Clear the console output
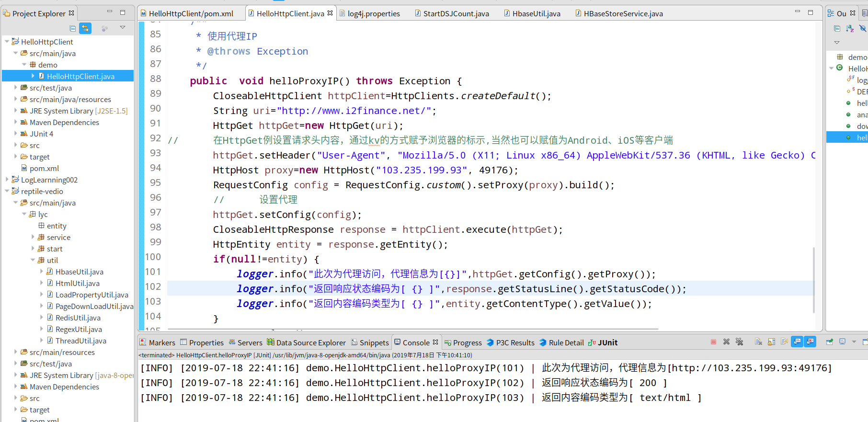Screen dimensions: 868x422 [x=758, y=342]
